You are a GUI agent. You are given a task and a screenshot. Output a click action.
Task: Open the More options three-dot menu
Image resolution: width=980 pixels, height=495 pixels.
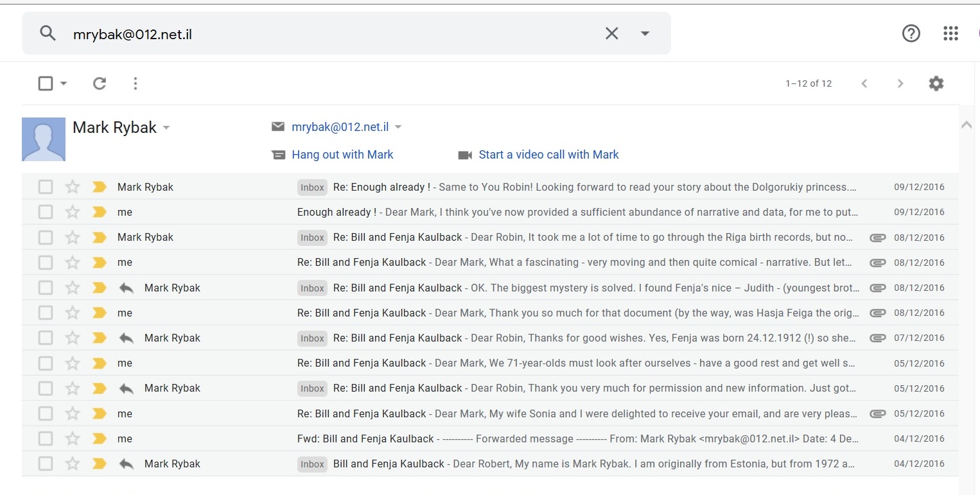point(135,83)
